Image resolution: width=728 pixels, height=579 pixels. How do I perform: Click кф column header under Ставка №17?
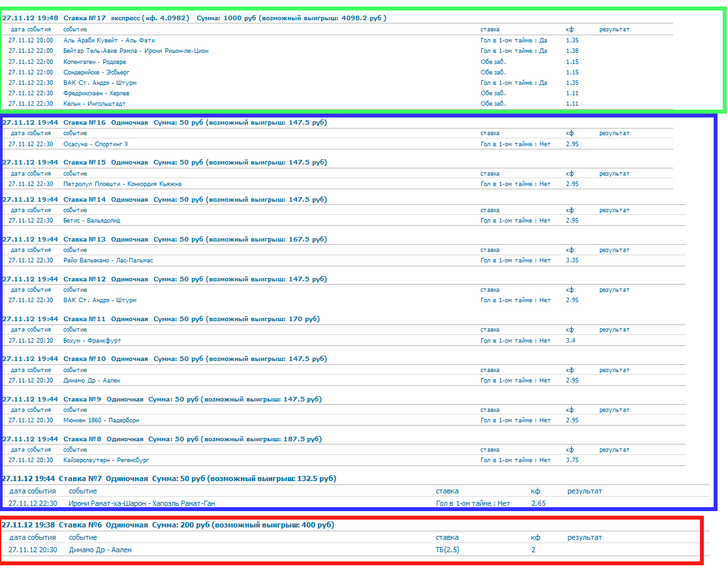tap(570, 30)
